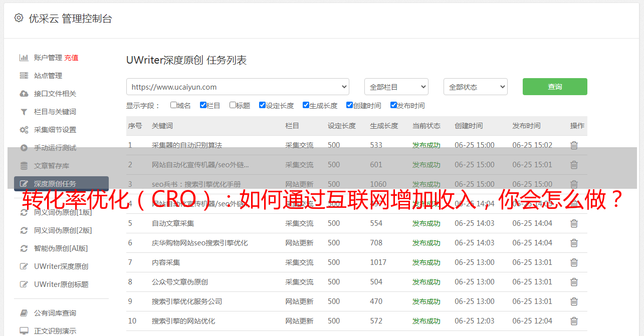Viewport: 644px width, 336px height.
Task: Click the play icon for 手动运行测试
Action: pyautogui.click(x=24, y=148)
